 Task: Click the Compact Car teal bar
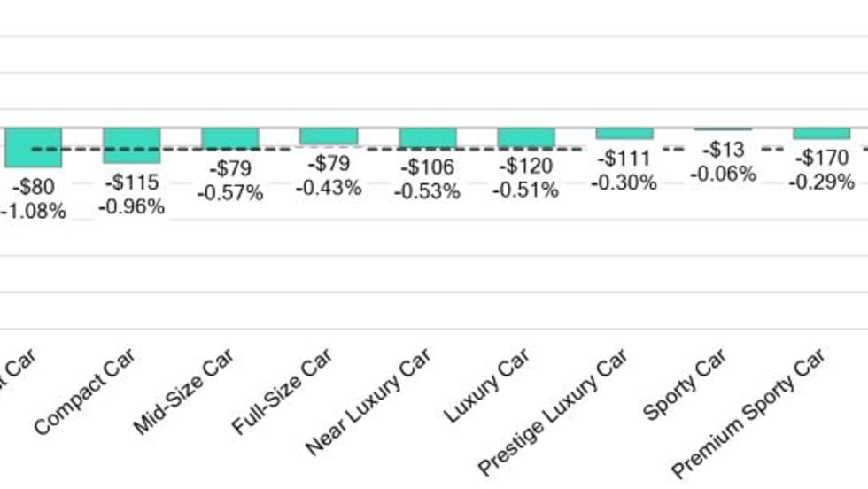(132, 145)
